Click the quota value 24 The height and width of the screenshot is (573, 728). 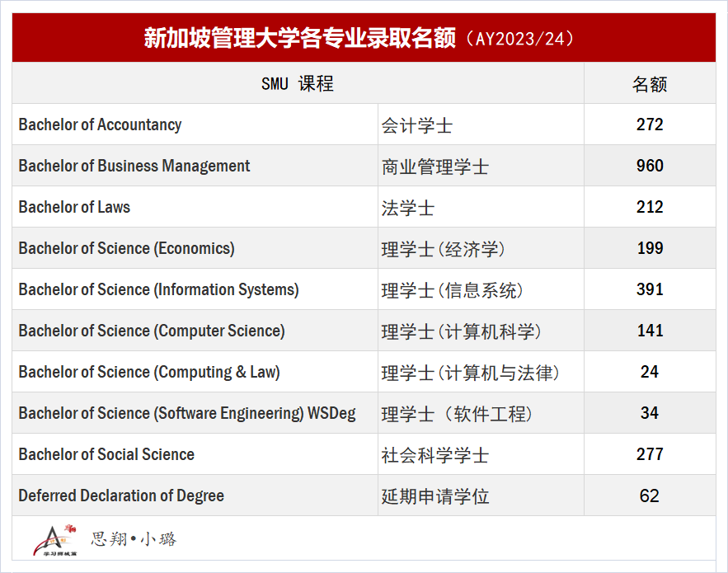click(x=650, y=372)
